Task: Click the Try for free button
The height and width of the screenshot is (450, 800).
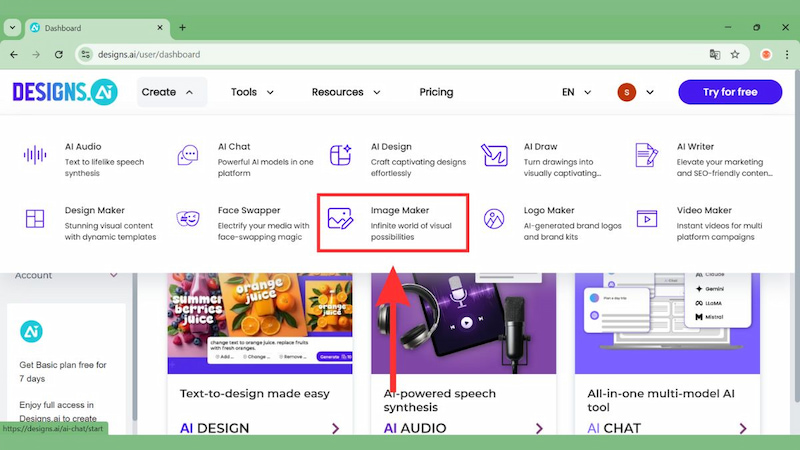Action: [x=730, y=92]
